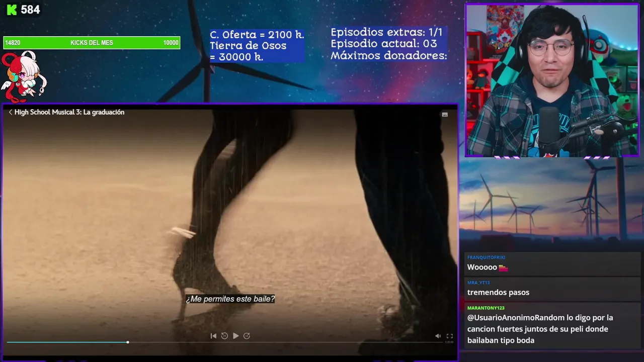Click the viewer count 584

tap(30, 10)
